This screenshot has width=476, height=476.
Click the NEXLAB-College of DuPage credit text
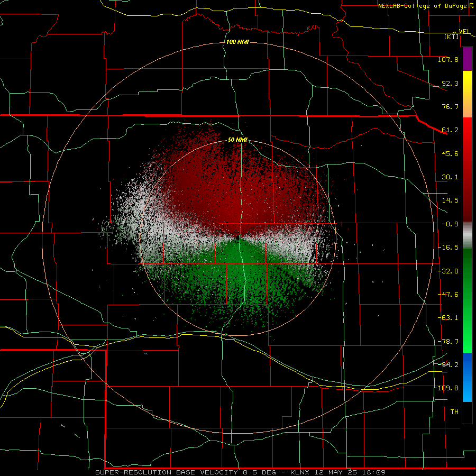422,6
